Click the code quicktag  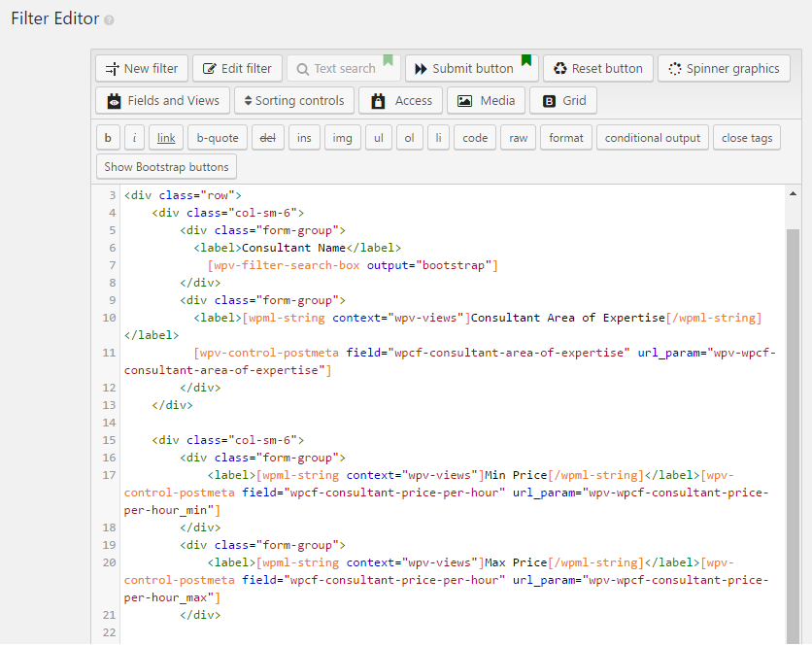tap(475, 138)
